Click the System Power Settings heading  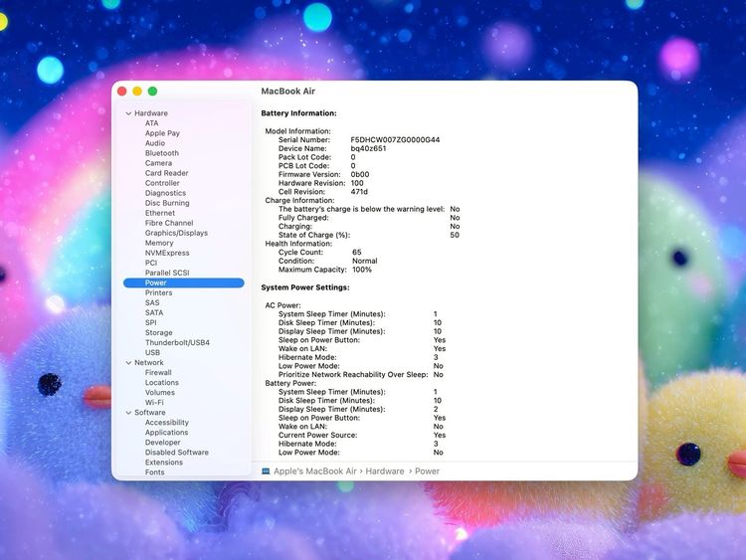[305, 287]
